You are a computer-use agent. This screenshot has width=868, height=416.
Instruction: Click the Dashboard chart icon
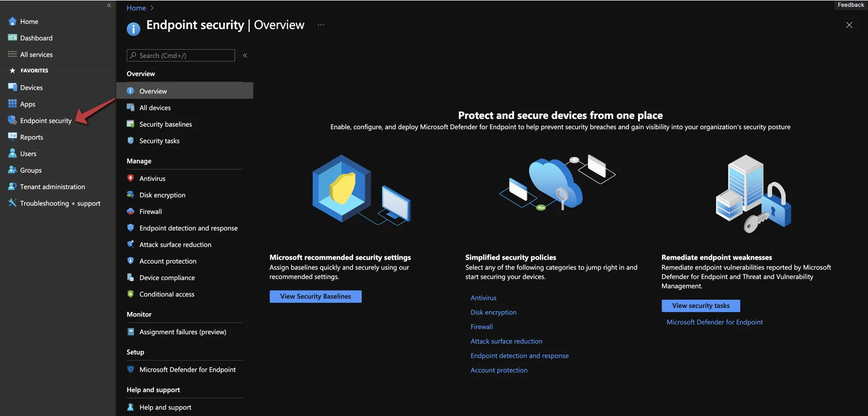coord(12,38)
